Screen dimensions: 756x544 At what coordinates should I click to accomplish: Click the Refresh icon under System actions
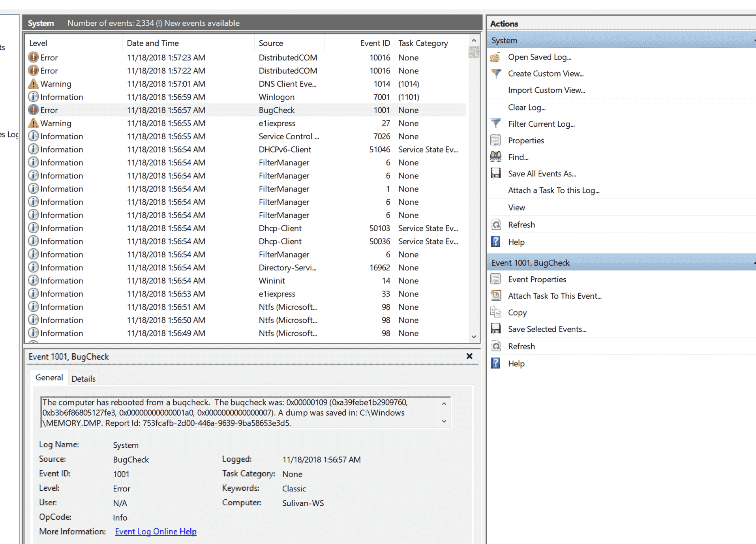point(495,225)
